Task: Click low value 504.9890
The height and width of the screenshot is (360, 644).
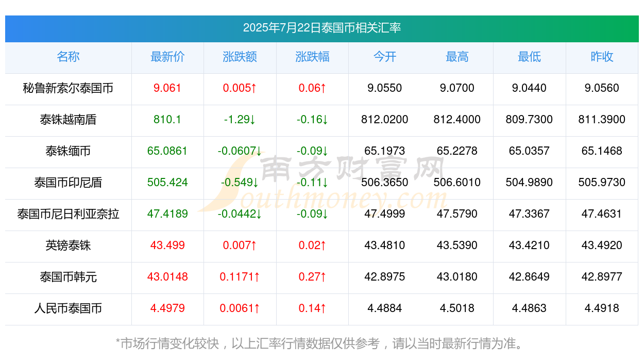Action: pyautogui.click(x=529, y=183)
